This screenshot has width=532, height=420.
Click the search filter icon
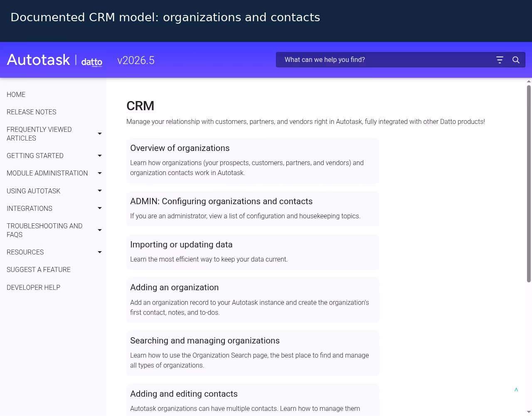500,60
